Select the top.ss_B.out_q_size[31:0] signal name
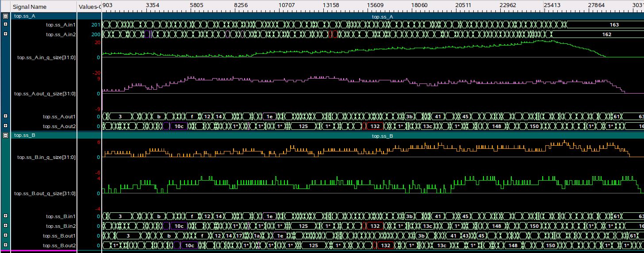The width and height of the screenshot is (644, 253). click(x=45, y=193)
